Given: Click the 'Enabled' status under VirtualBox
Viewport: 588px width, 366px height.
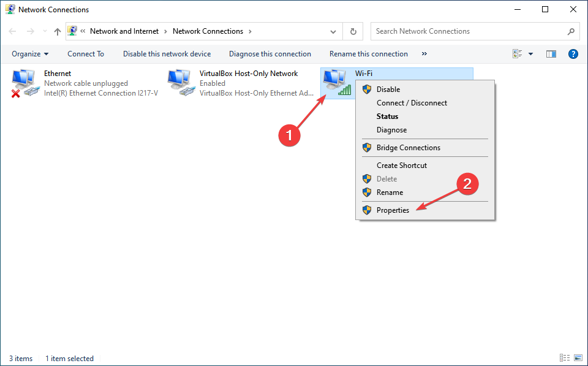Looking at the screenshot, I should click(213, 83).
